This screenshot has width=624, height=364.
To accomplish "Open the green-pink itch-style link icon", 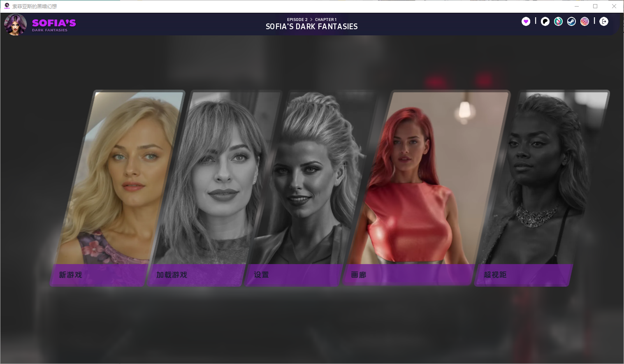I will (x=558, y=21).
